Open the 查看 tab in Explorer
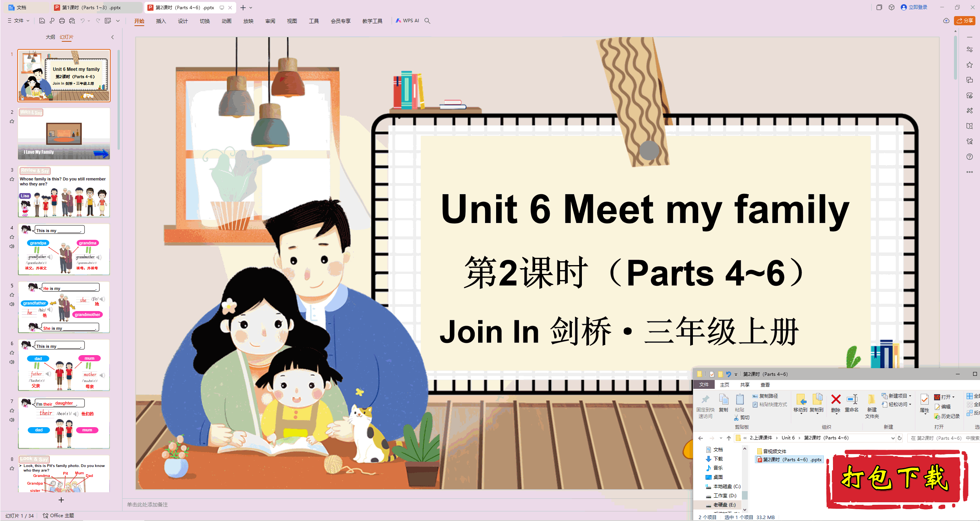 coord(765,385)
